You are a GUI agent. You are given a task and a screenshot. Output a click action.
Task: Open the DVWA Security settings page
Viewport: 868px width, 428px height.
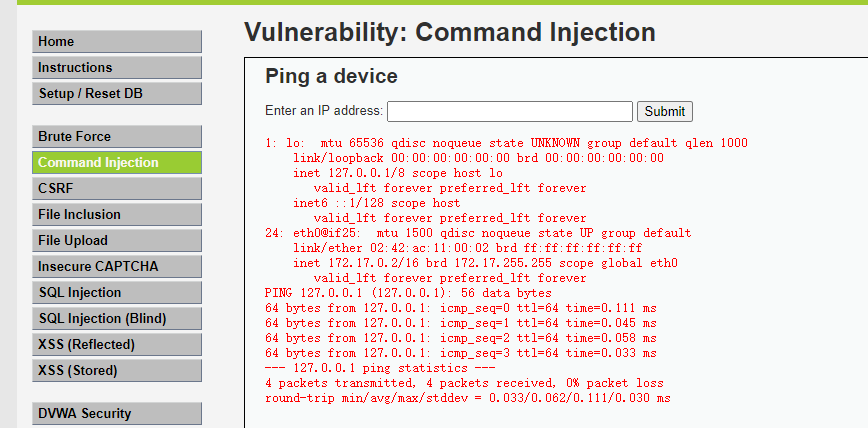(116, 413)
